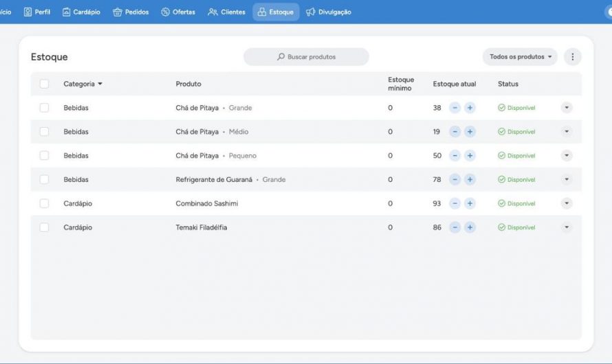This screenshot has height=364, width=612.
Task: Click the Disponível status of Chá de Pitaya Médio
Action: [516, 132]
